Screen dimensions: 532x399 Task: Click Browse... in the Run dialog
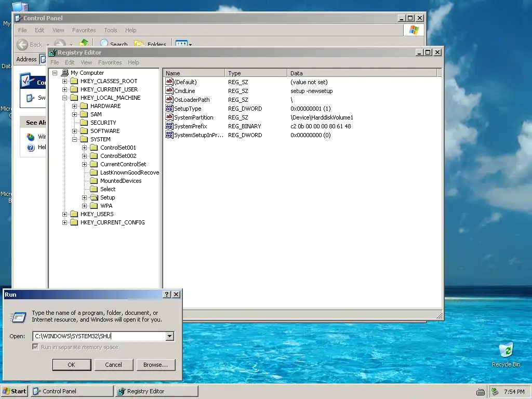(x=156, y=365)
